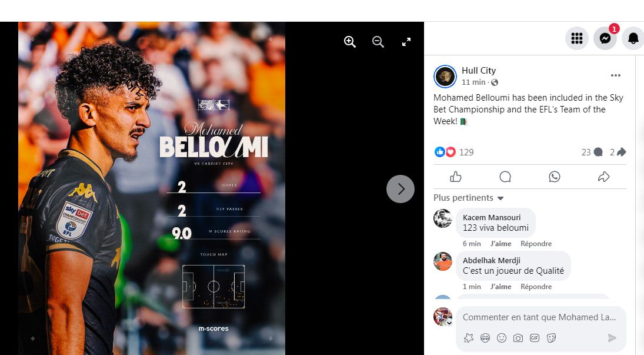Zoom out of the photo
This screenshot has height=355, width=644.
click(x=378, y=42)
